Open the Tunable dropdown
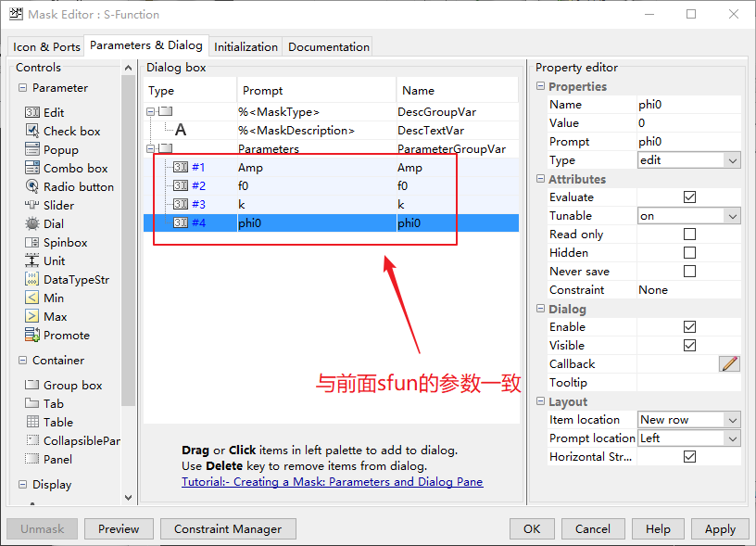The image size is (756, 546). [689, 216]
